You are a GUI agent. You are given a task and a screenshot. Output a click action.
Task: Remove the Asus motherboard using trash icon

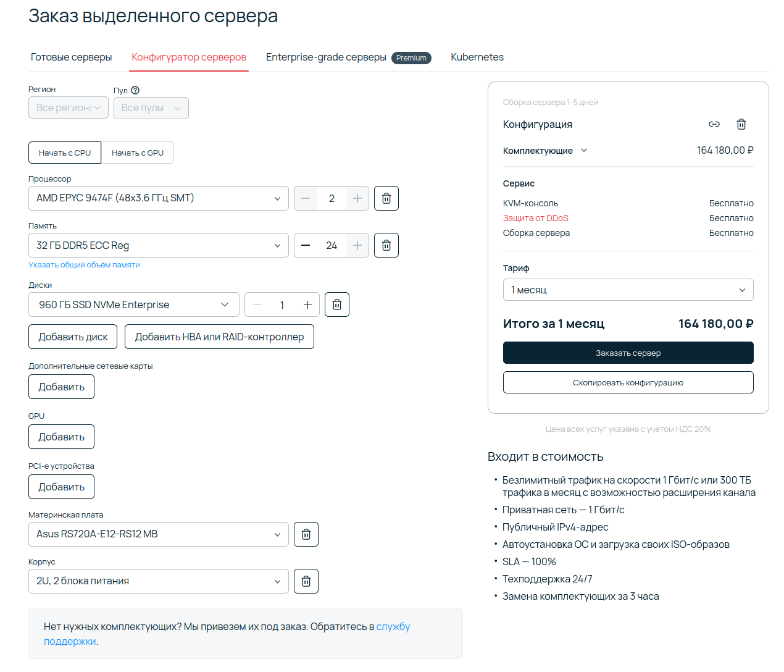(306, 534)
